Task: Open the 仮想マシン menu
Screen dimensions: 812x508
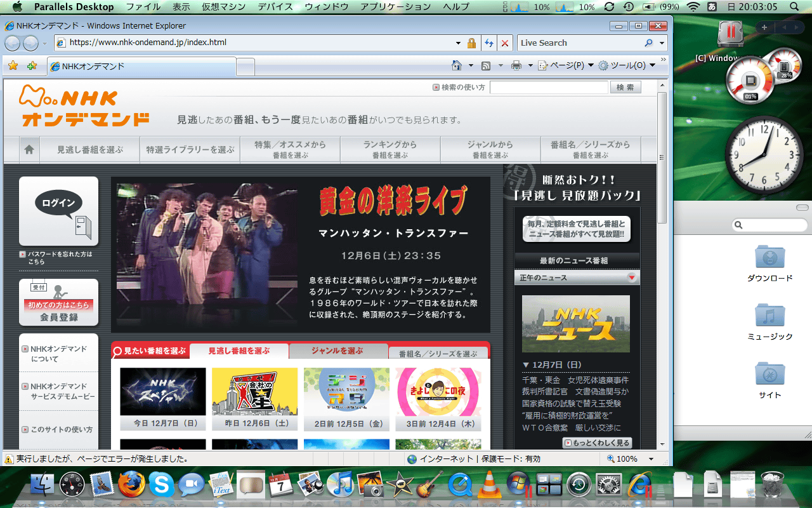Action: 223,7
